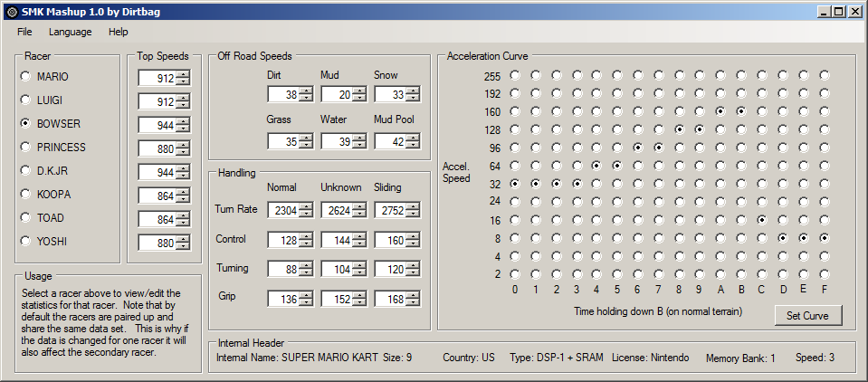This screenshot has height=382, width=868.
Task: Click the spinner on the PRINCESS row top speed
Action: point(183,149)
